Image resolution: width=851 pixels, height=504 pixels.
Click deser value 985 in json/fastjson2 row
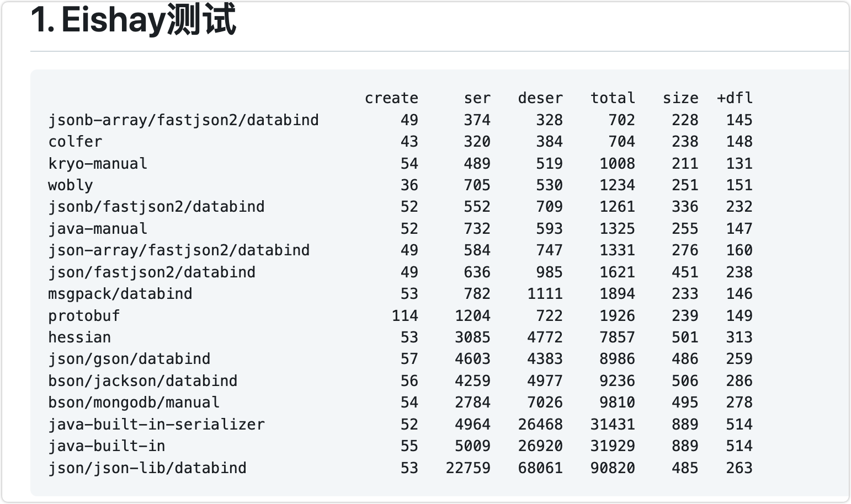pos(549,272)
